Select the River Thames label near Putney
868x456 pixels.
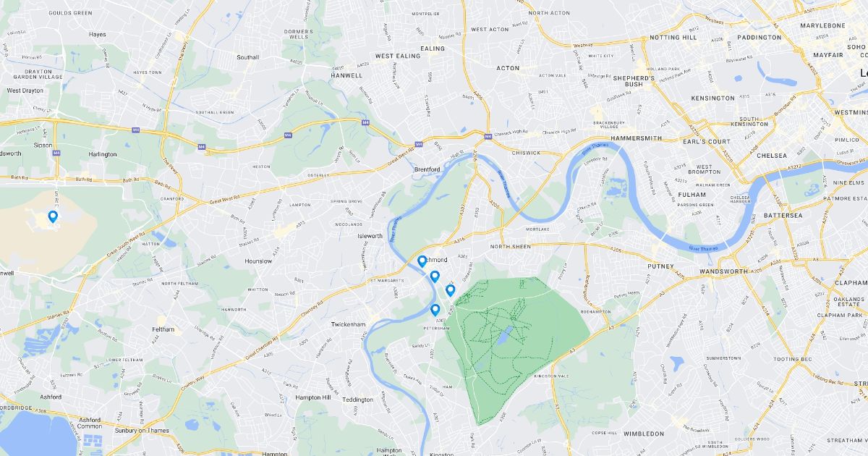(705, 248)
